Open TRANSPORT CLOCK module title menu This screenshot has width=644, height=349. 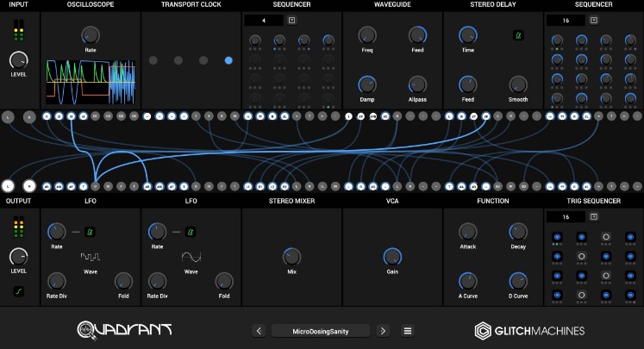point(191,4)
